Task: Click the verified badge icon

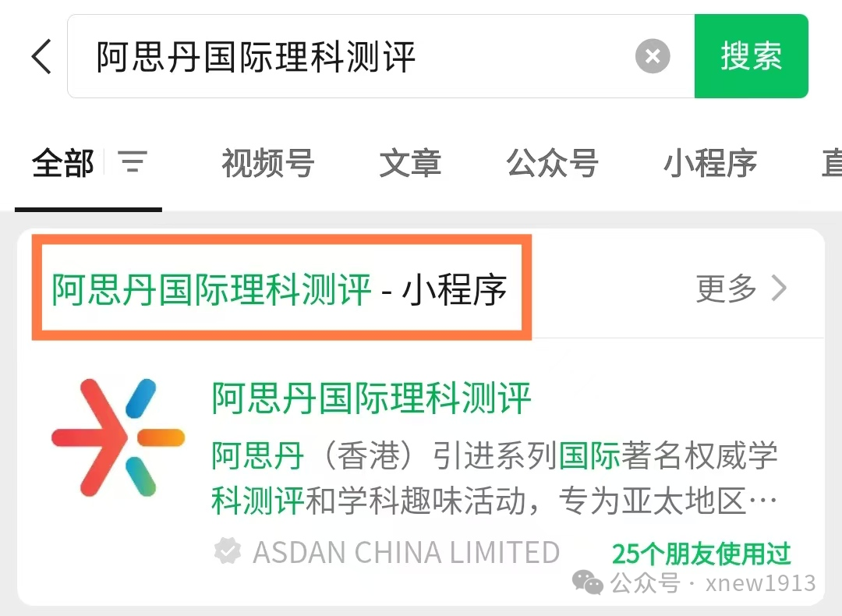Action: click(227, 551)
